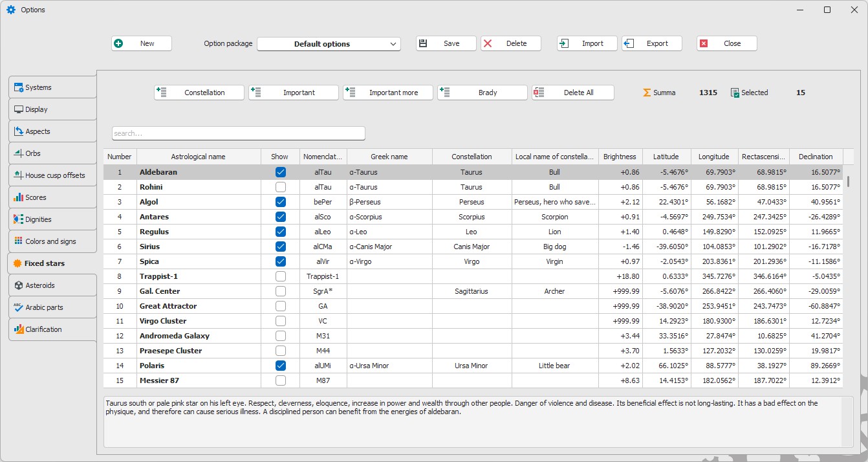Click the Brady button
This screenshot has width=868, height=462.
[483, 93]
